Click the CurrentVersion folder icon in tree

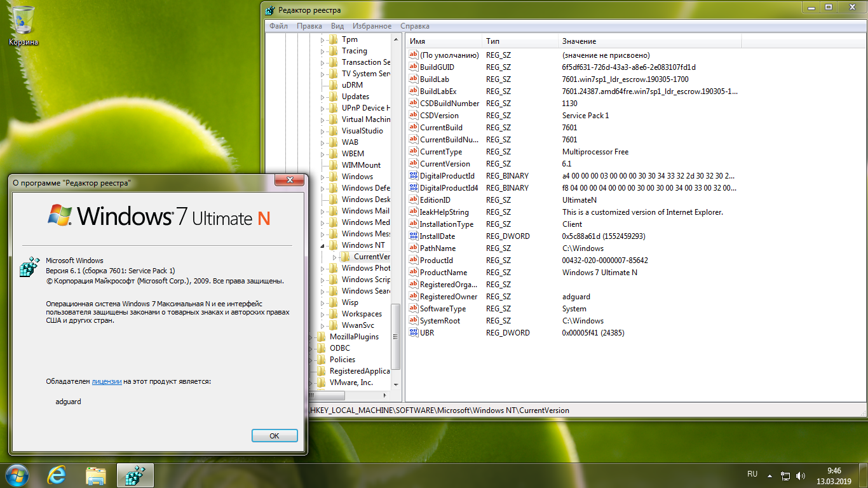[x=346, y=257]
